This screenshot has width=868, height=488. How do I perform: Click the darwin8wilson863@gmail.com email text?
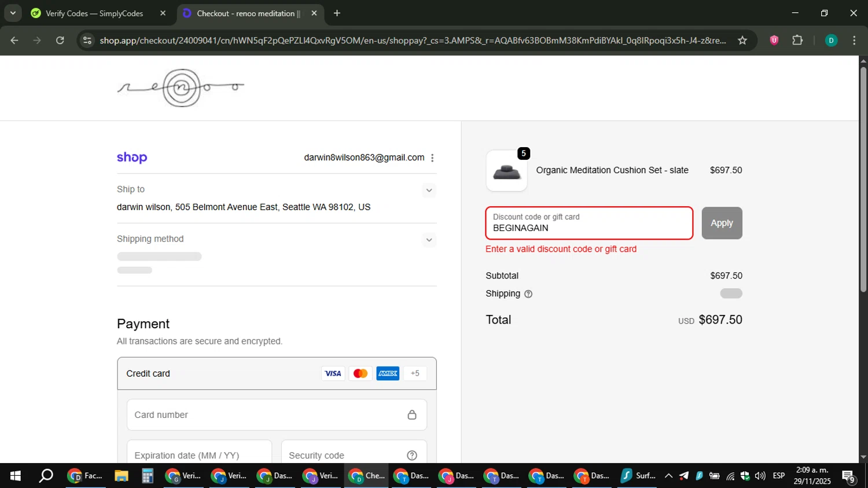coord(364,157)
